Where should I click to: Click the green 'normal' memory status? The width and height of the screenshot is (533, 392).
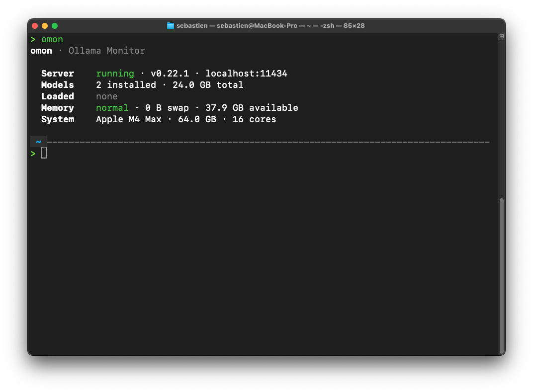pos(112,108)
